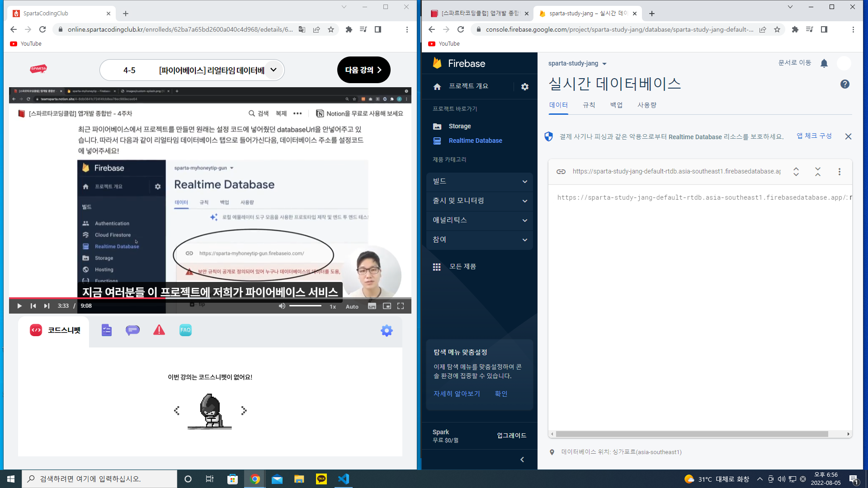Open Firebase notifications bell

(824, 63)
